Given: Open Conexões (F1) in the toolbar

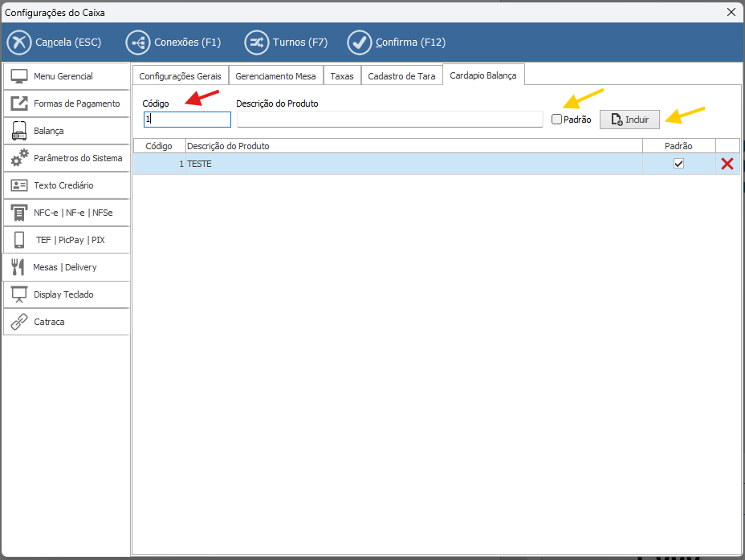Looking at the screenshot, I should (138, 43).
